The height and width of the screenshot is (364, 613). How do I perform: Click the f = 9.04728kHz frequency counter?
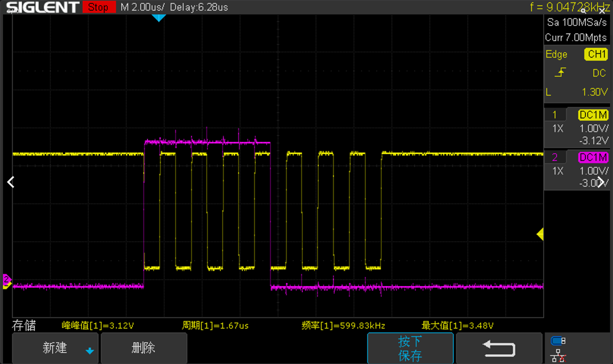(x=570, y=7)
